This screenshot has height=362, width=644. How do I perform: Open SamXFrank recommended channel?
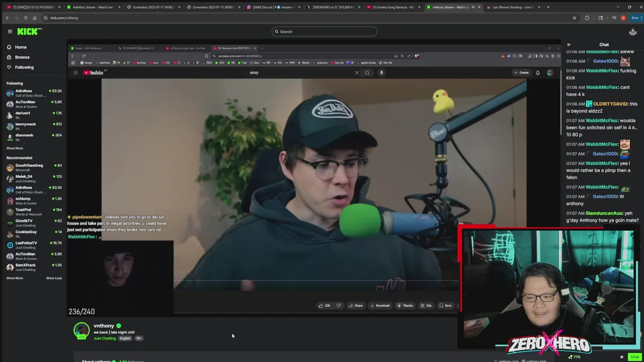34,267
